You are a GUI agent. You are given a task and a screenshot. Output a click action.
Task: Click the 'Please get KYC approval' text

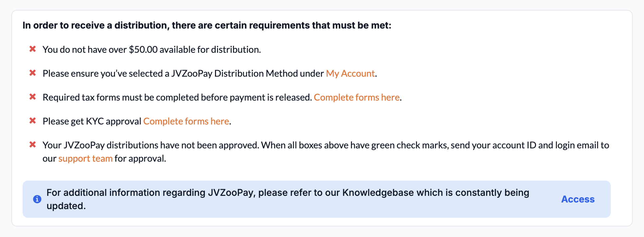[x=92, y=121]
